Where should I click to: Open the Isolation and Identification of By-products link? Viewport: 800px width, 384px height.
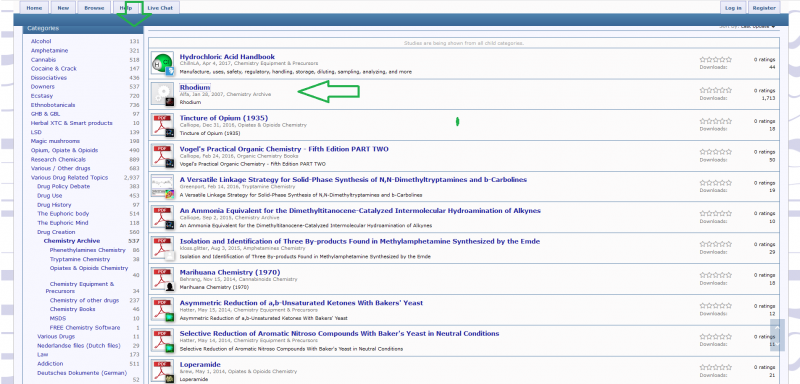360,241
